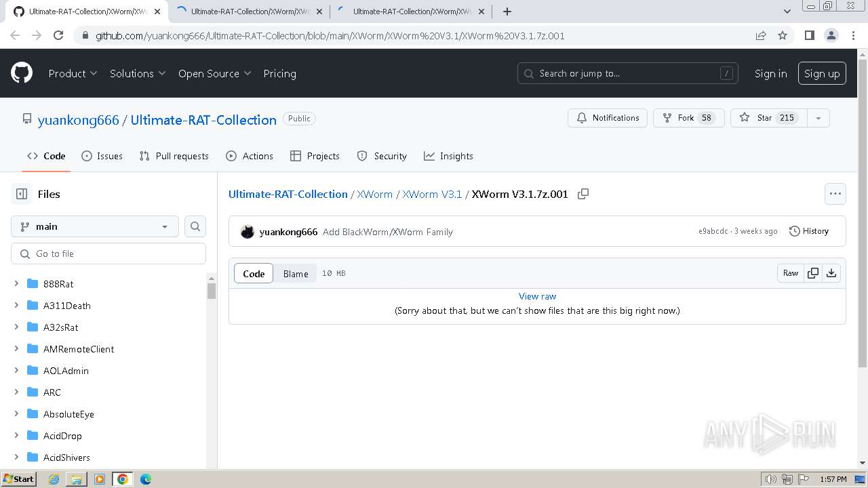Open the Product dropdown menu
This screenshot has width=868, height=488.
73,73
